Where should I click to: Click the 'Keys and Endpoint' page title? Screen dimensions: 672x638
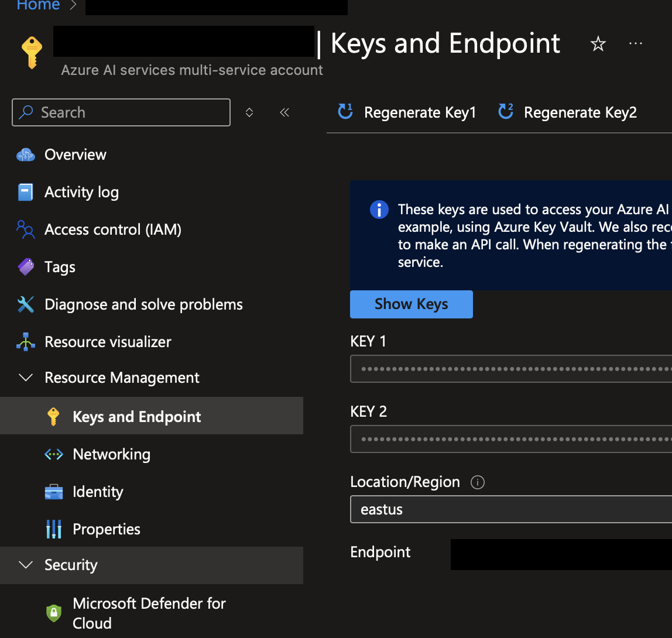[x=445, y=44]
